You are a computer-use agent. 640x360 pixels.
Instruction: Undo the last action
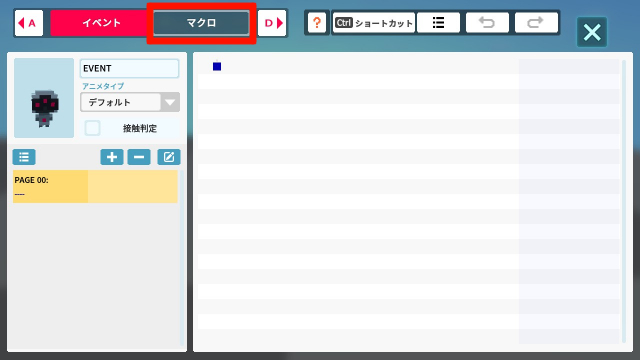[x=487, y=22]
